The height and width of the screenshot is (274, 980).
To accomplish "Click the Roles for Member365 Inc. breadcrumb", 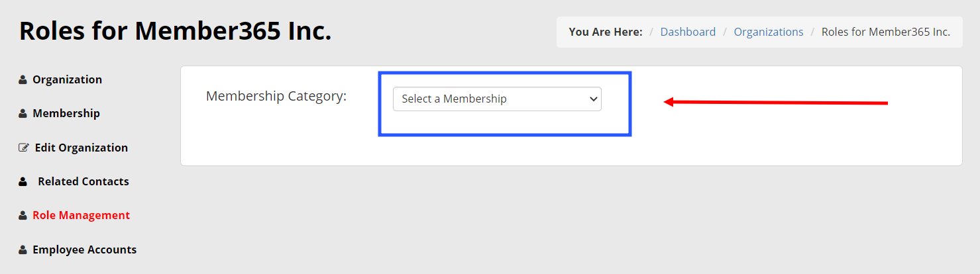I will click(x=886, y=32).
